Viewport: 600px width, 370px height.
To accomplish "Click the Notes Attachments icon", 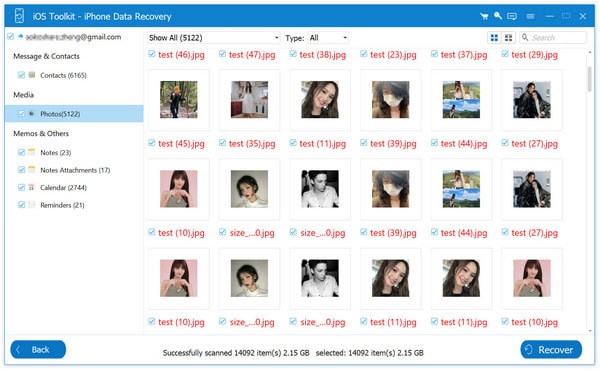I will [x=32, y=170].
